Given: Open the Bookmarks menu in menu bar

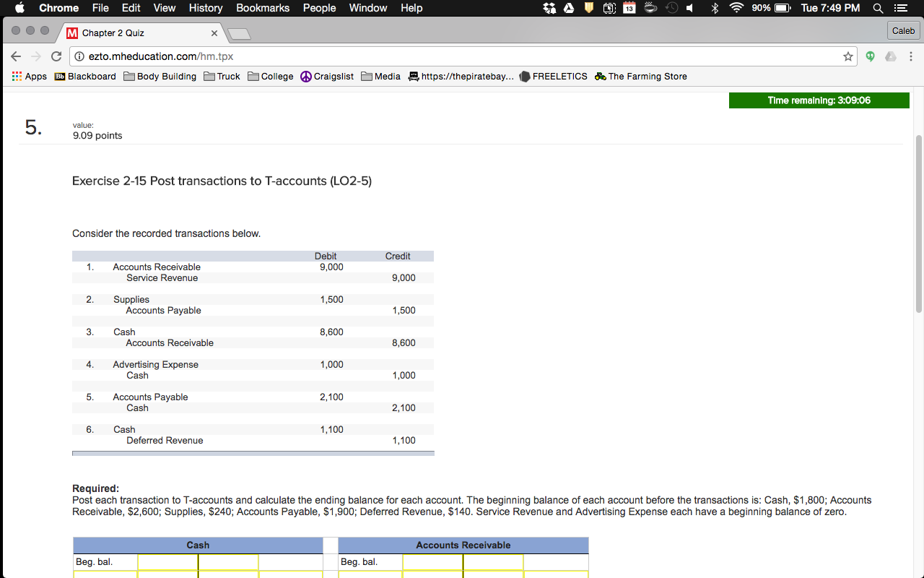Looking at the screenshot, I should (263, 8).
